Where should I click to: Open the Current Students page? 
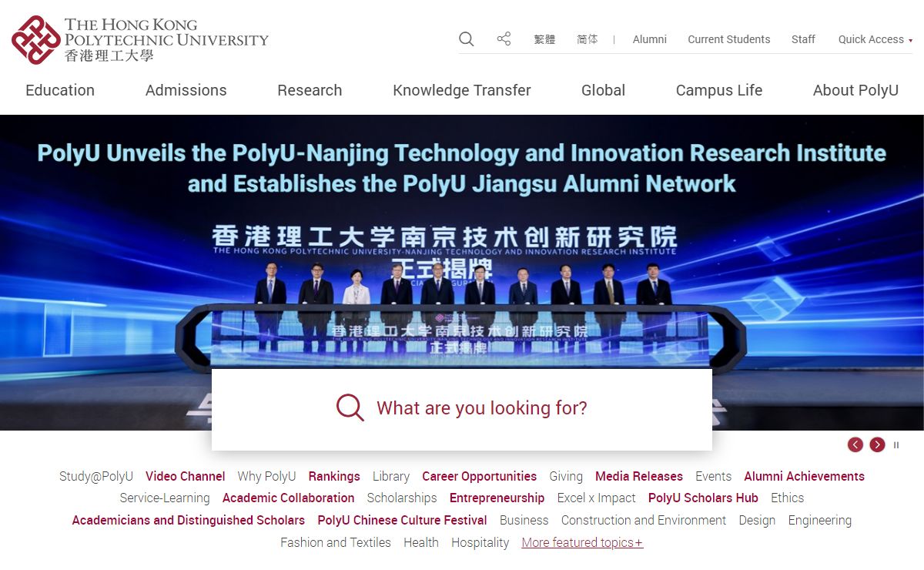[x=729, y=39]
